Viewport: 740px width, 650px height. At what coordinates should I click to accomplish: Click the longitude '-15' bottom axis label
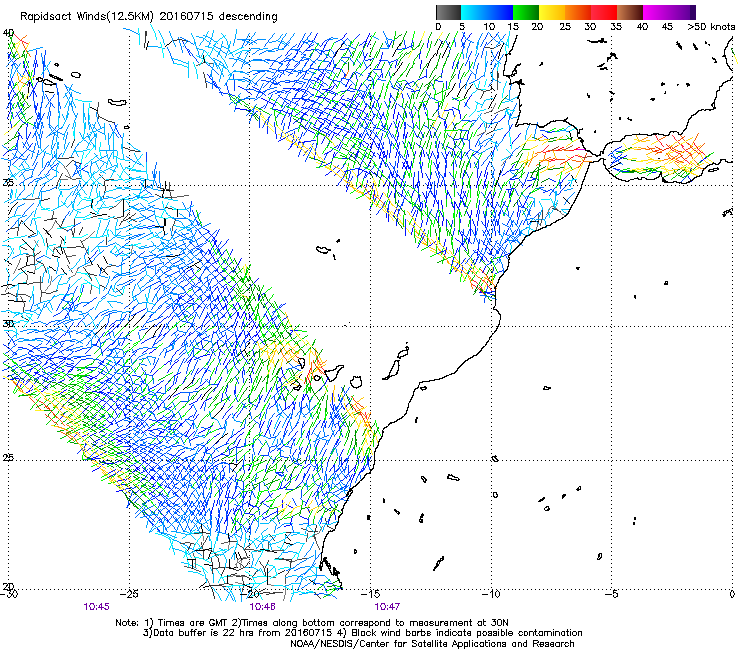tap(371, 594)
